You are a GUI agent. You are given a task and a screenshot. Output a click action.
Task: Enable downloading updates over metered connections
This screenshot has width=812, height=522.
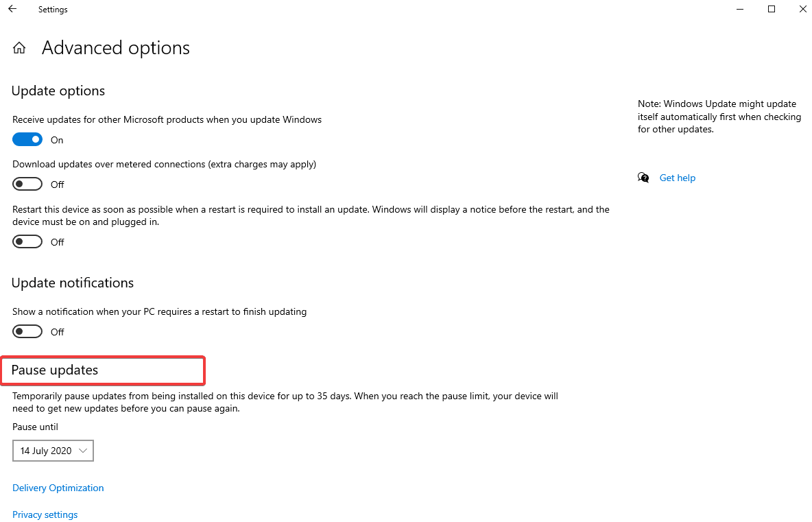pos(27,183)
